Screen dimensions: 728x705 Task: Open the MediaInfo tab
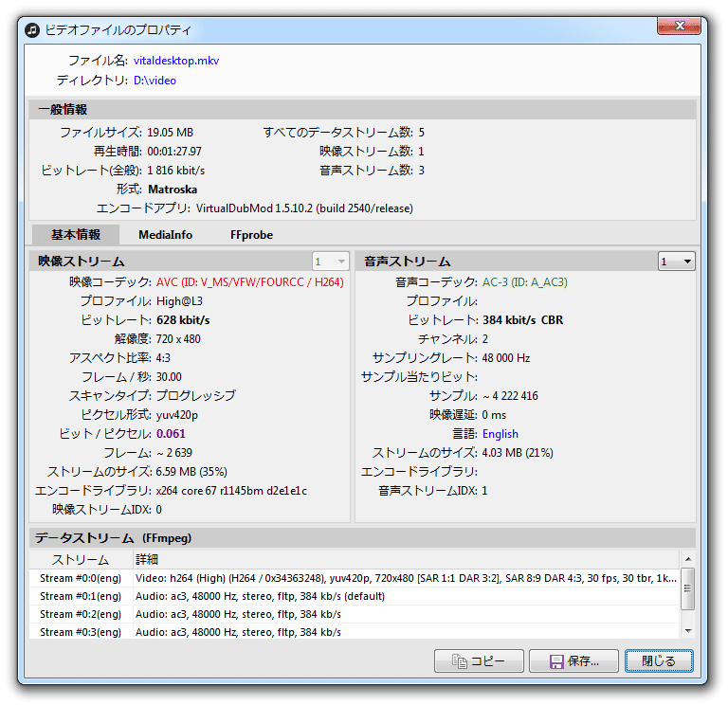[165, 235]
